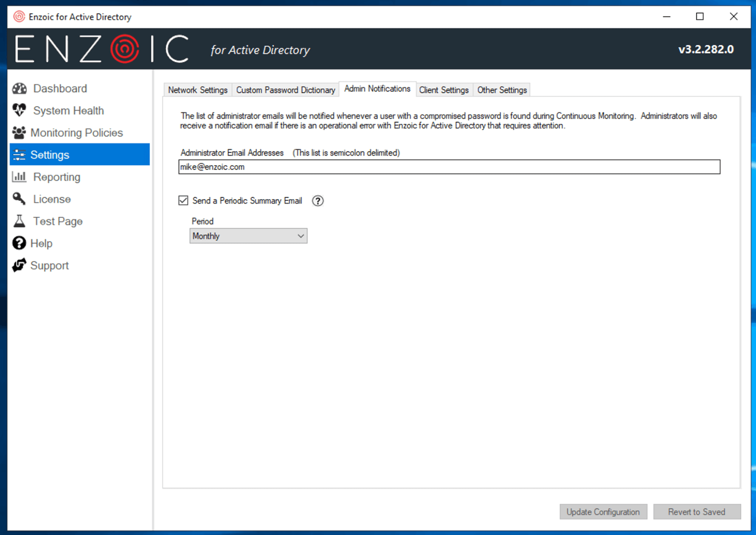
Task: Open Monitoring Policies
Action: click(77, 133)
